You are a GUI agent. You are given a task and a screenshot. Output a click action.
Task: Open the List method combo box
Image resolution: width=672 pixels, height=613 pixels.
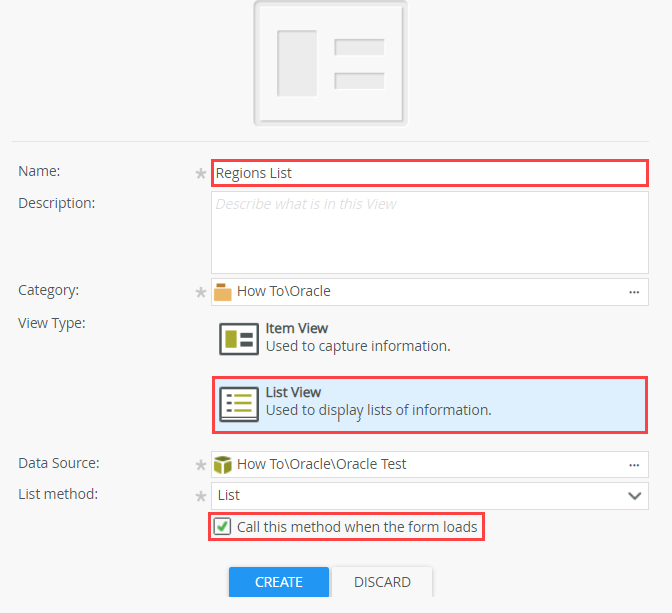(x=420, y=495)
